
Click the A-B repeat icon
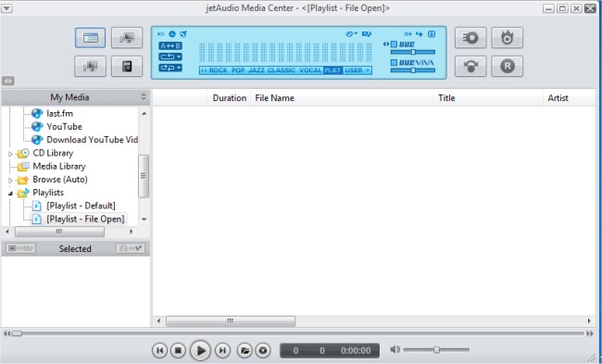point(170,45)
